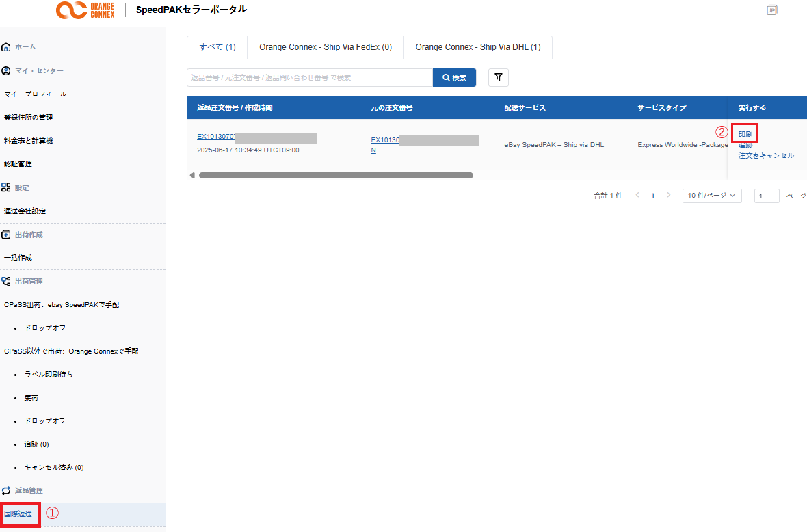Open 追跡 (0) menu item
The width and height of the screenshot is (807, 532).
click(36, 444)
